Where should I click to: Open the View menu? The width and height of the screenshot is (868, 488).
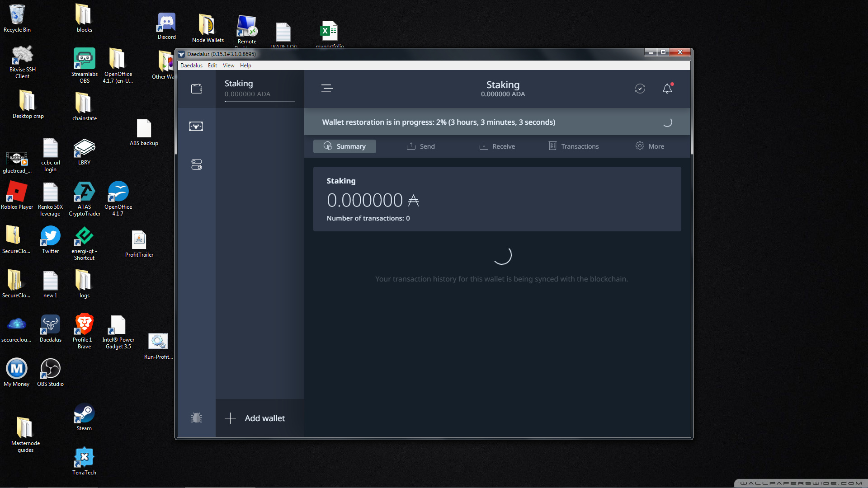tap(228, 66)
